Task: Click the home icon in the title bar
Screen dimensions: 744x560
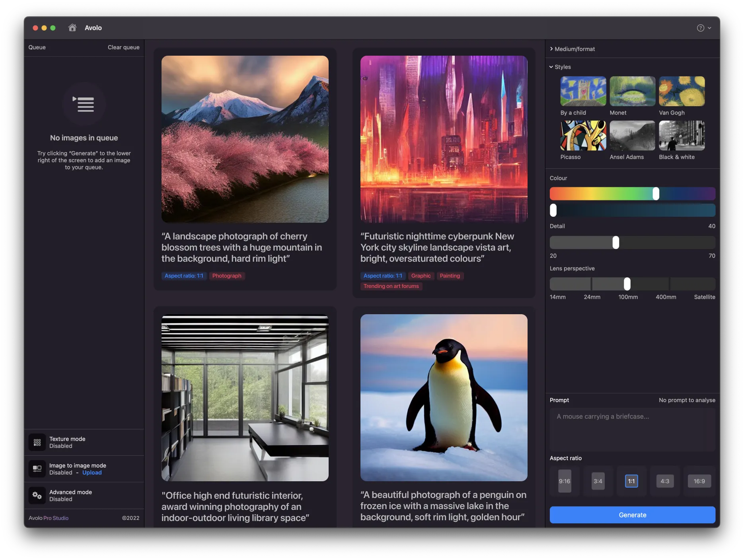Action: click(x=72, y=27)
